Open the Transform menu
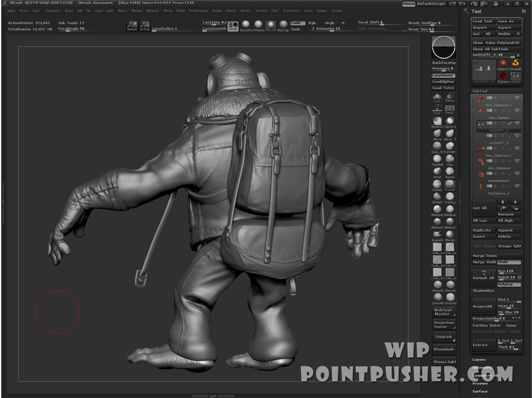 pyautogui.click(x=291, y=11)
